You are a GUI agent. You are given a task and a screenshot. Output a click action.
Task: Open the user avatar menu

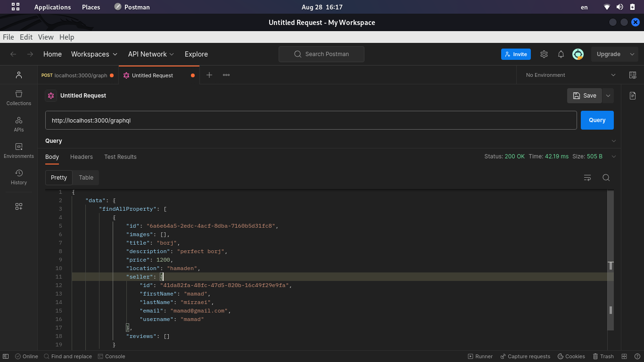578,54
